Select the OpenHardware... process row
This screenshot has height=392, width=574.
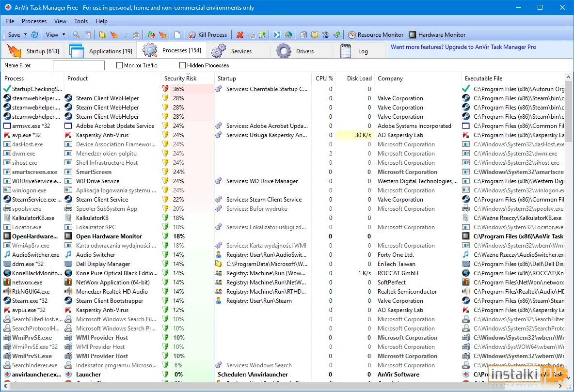(x=283, y=236)
